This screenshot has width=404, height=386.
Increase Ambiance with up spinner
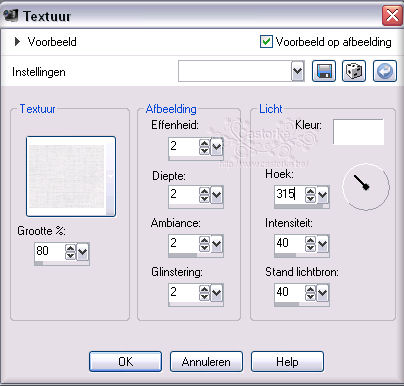[204, 240]
